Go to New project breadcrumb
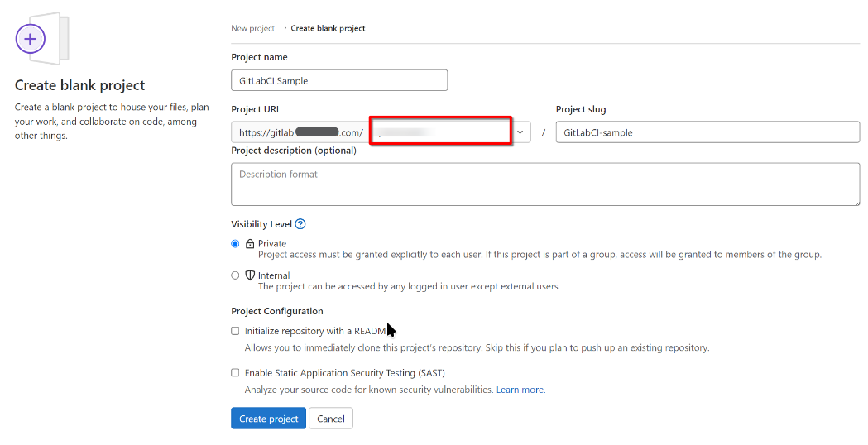This screenshot has height=445, width=868. [x=252, y=28]
